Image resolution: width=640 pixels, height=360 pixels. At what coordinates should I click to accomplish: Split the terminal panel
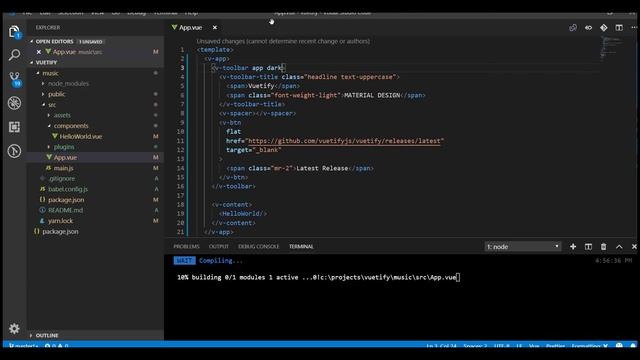(588, 247)
